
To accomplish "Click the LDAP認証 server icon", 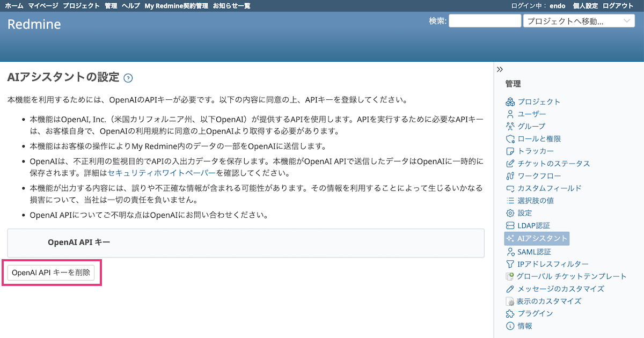I will tap(510, 225).
